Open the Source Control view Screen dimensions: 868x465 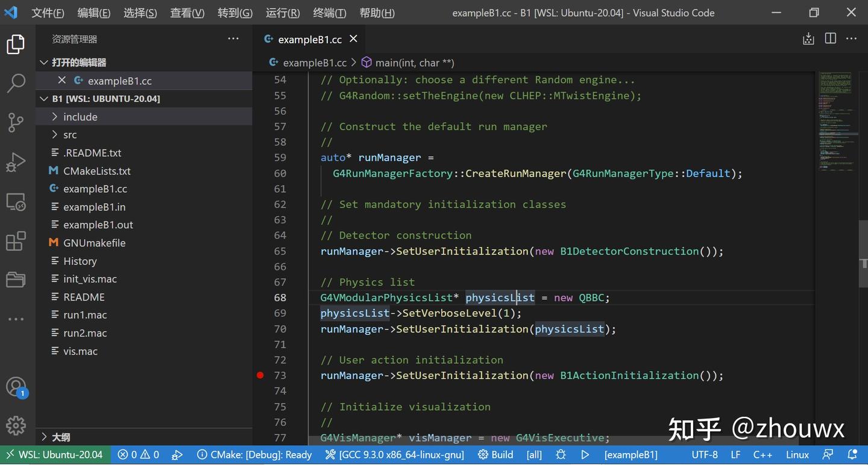(x=16, y=122)
